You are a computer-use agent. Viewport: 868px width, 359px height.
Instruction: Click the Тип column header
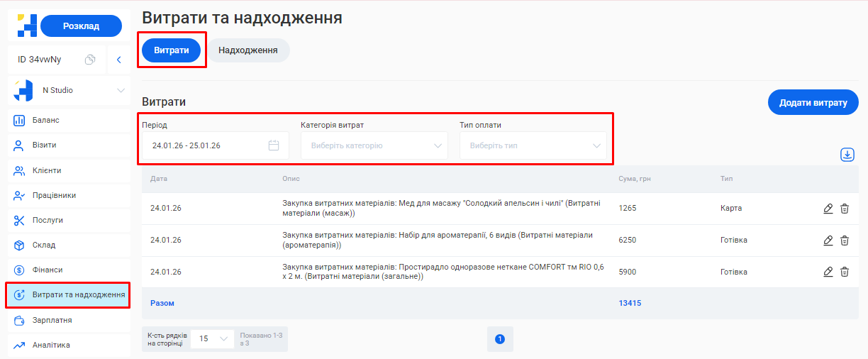pyautogui.click(x=726, y=178)
